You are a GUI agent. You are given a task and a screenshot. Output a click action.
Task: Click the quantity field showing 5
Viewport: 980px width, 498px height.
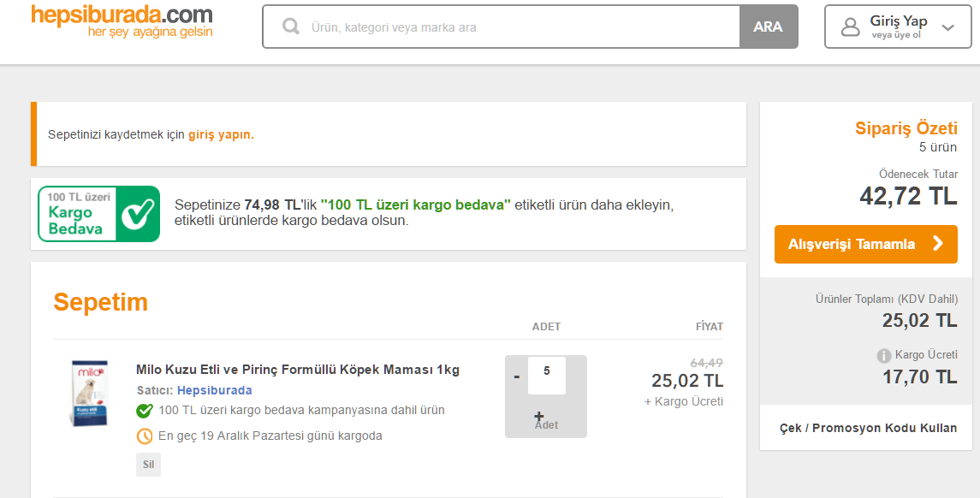(547, 376)
